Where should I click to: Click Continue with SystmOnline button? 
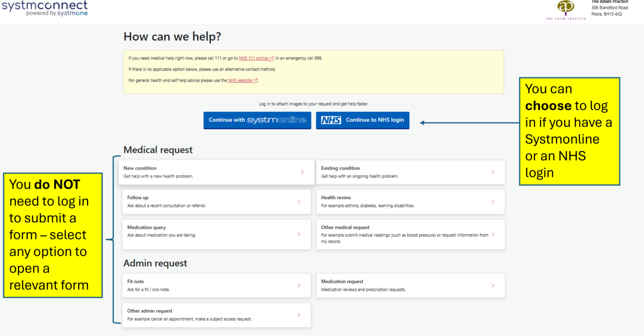(x=257, y=120)
